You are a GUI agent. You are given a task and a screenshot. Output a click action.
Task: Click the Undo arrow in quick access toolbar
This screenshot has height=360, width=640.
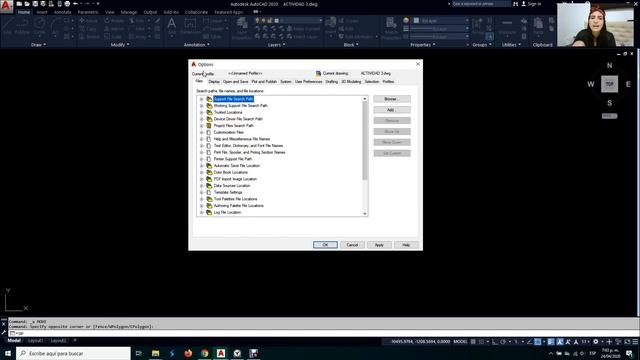pos(76,4)
